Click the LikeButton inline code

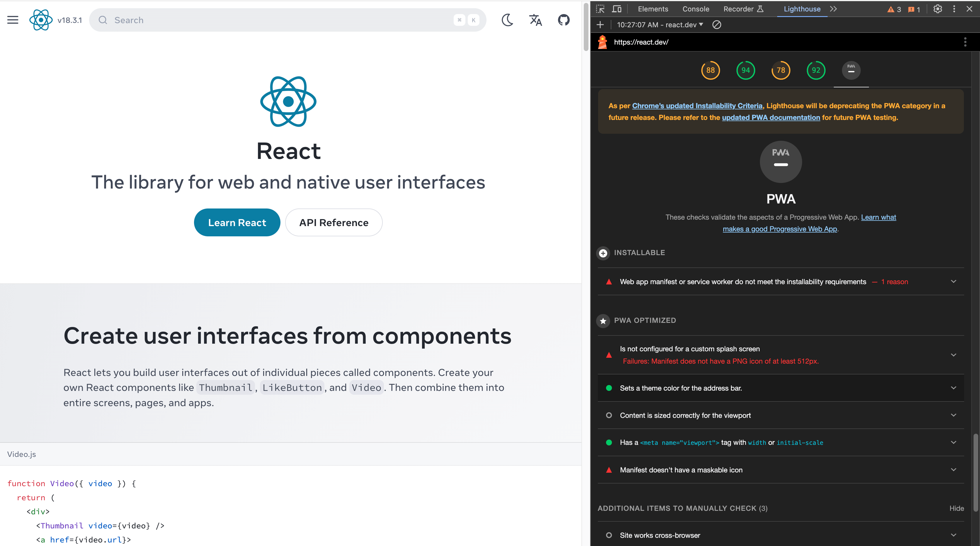[292, 388]
